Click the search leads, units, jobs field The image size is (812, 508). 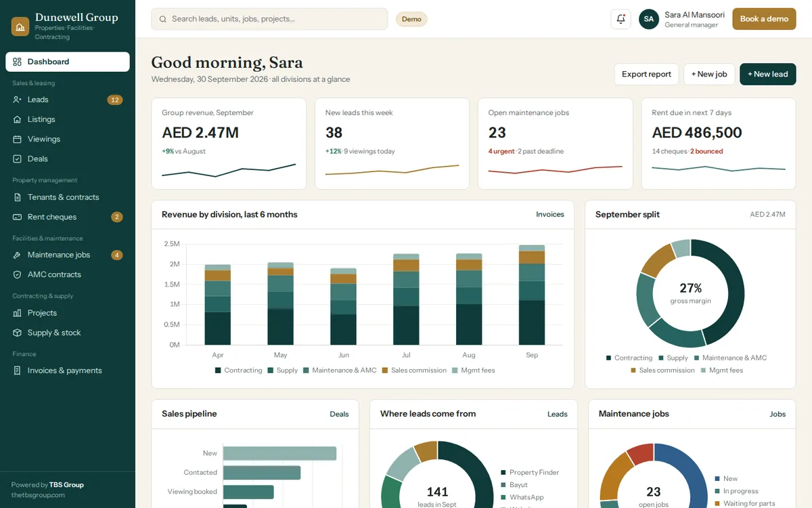coord(269,19)
